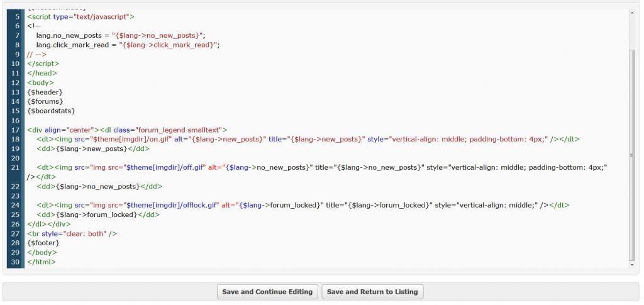Click line number 17 in the gutter

pyautogui.click(x=16, y=130)
